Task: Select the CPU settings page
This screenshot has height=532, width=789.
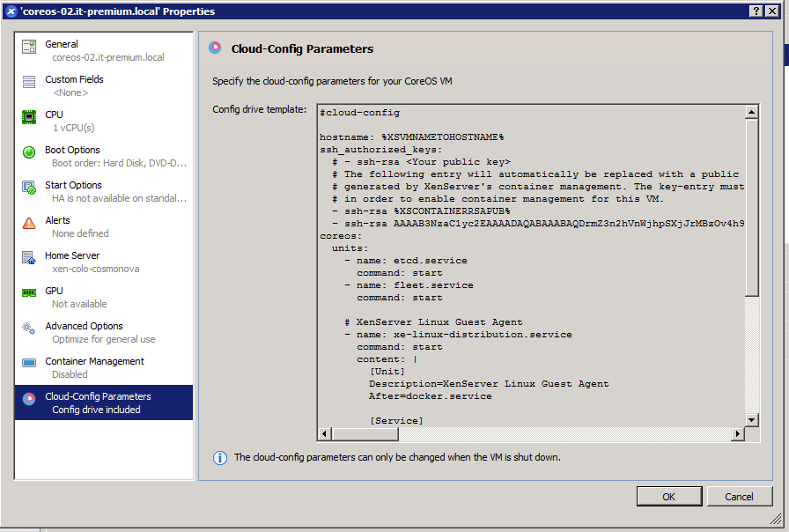Action: click(x=104, y=121)
